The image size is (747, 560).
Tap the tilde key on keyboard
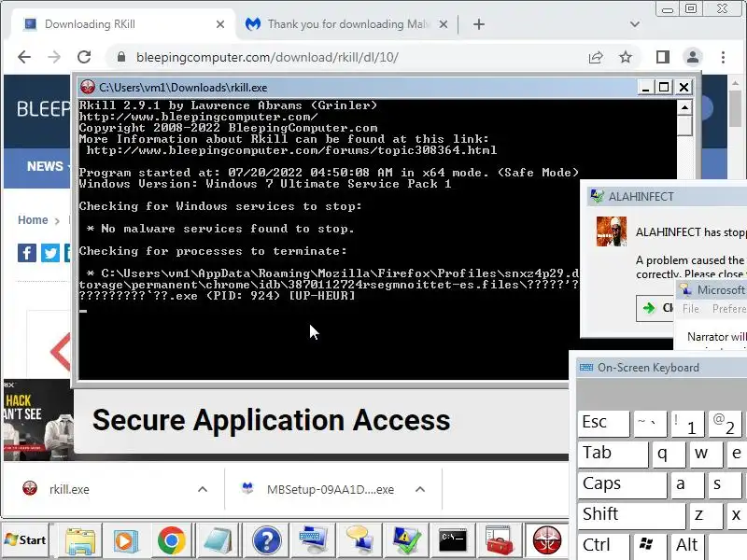650,423
